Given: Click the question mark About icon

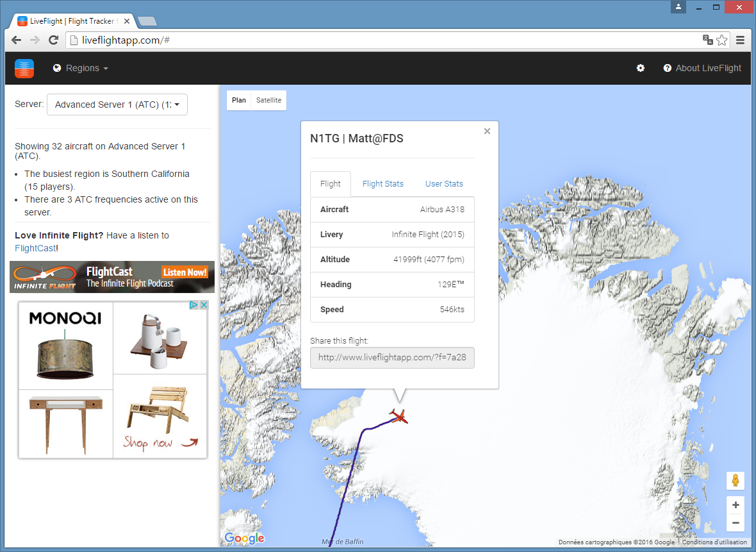Looking at the screenshot, I should click(x=668, y=68).
